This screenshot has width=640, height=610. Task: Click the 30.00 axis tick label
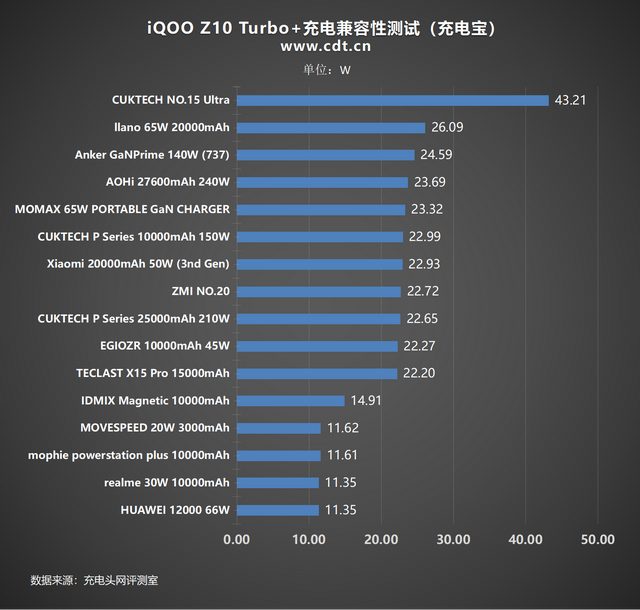tap(453, 539)
